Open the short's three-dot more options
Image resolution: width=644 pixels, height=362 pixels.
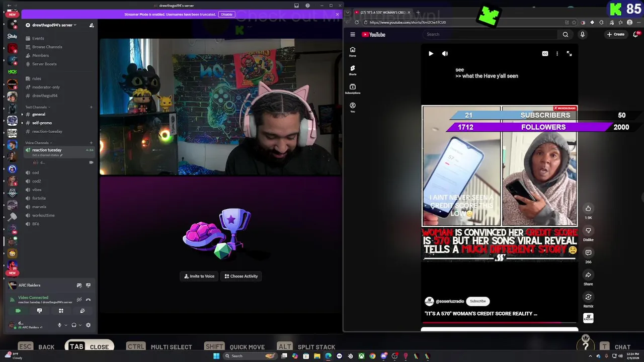pyautogui.click(x=557, y=53)
